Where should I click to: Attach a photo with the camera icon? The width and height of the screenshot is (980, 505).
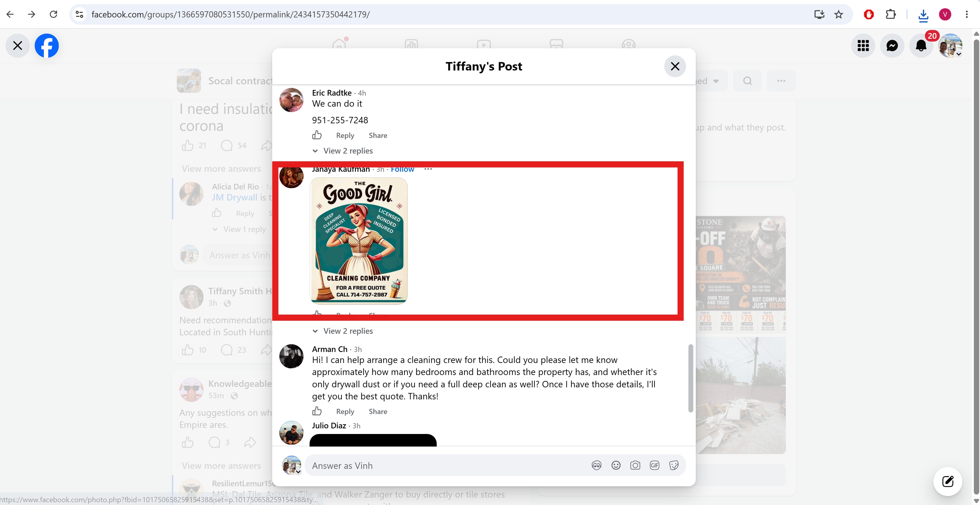coord(635,466)
